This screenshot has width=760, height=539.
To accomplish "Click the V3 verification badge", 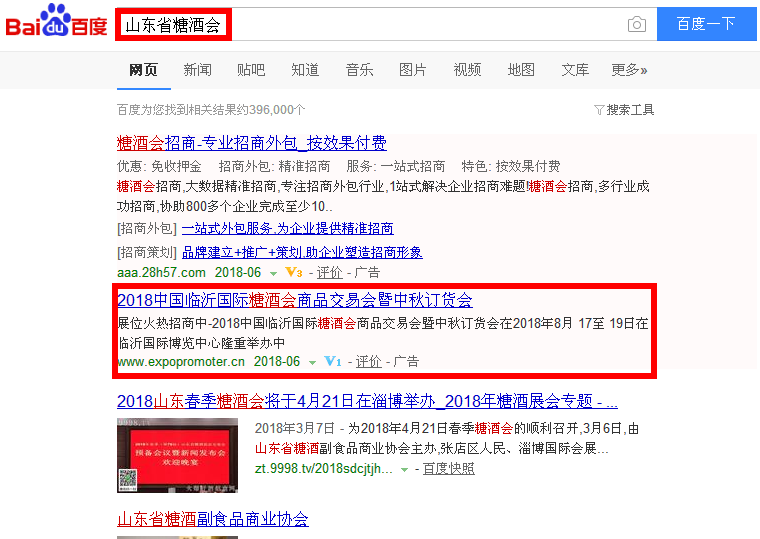I will click(x=294, y=272).
